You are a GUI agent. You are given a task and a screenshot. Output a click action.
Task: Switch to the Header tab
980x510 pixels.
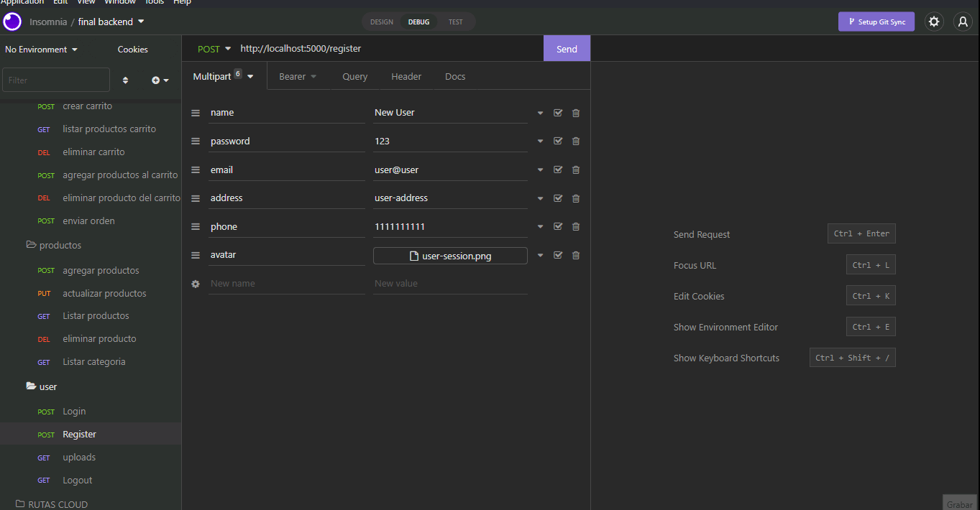point(406,76)
